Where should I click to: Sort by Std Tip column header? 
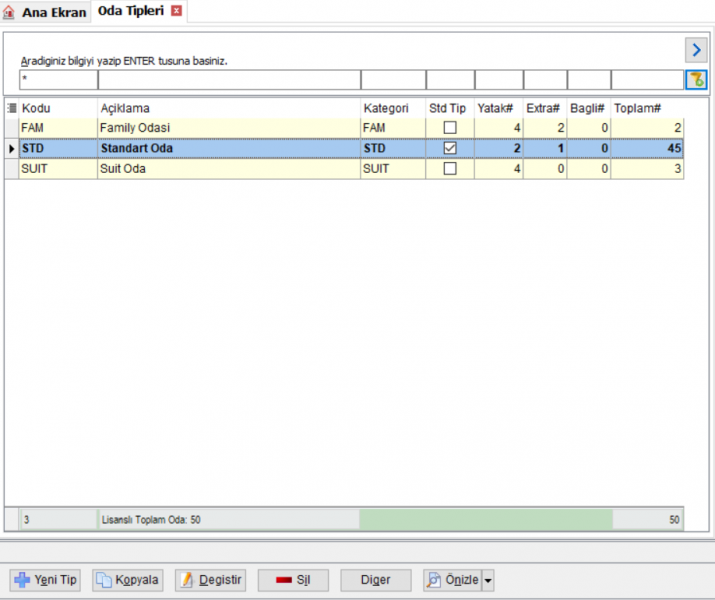pos(450,108)
